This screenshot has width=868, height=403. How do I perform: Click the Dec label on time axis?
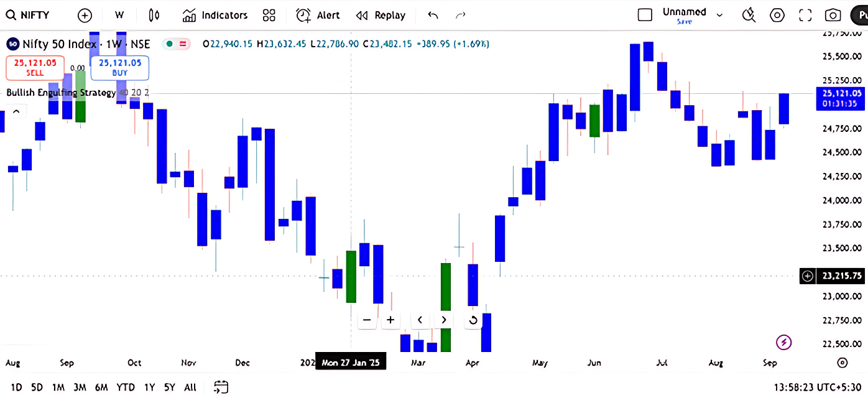click(242, 363)
